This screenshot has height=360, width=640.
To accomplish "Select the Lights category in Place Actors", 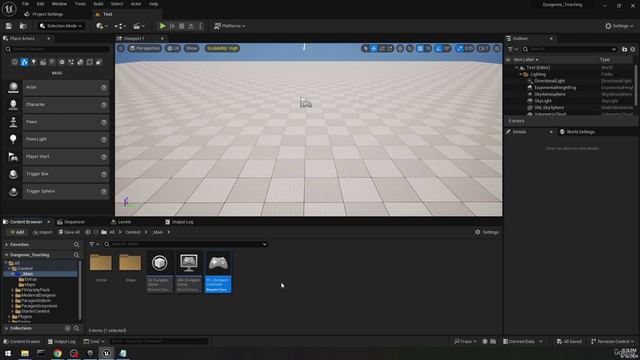I will click(33, 62).
